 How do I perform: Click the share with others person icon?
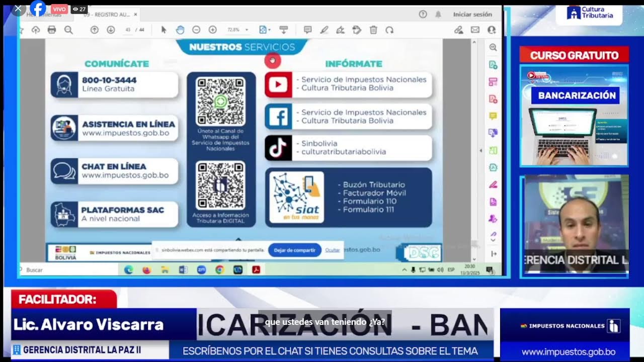pos(492,30)
